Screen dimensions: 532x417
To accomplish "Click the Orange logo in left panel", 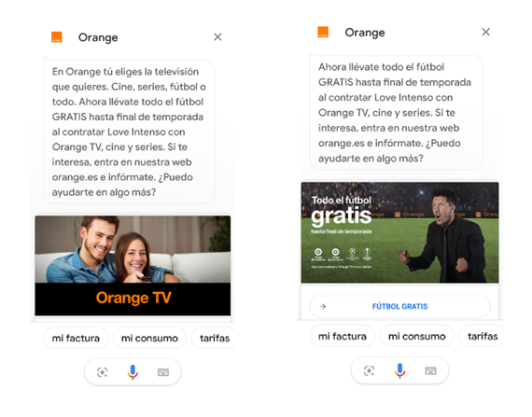I will pos(57,37).
